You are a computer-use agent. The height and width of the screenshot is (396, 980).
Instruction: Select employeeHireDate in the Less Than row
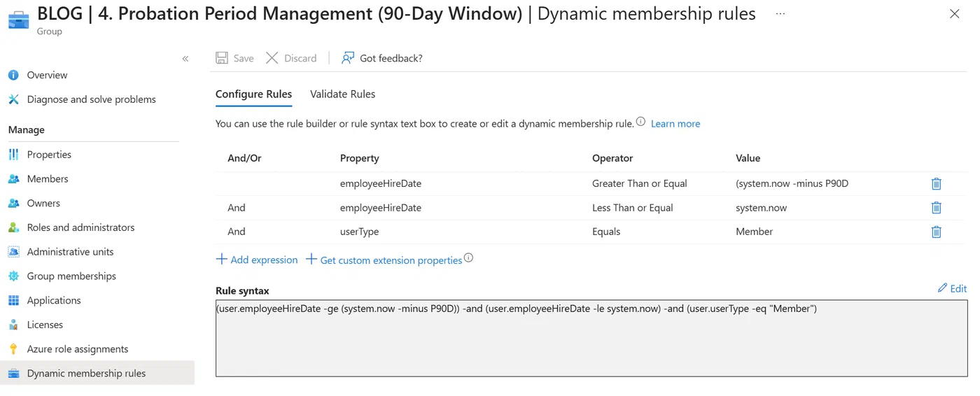(381, 208)
